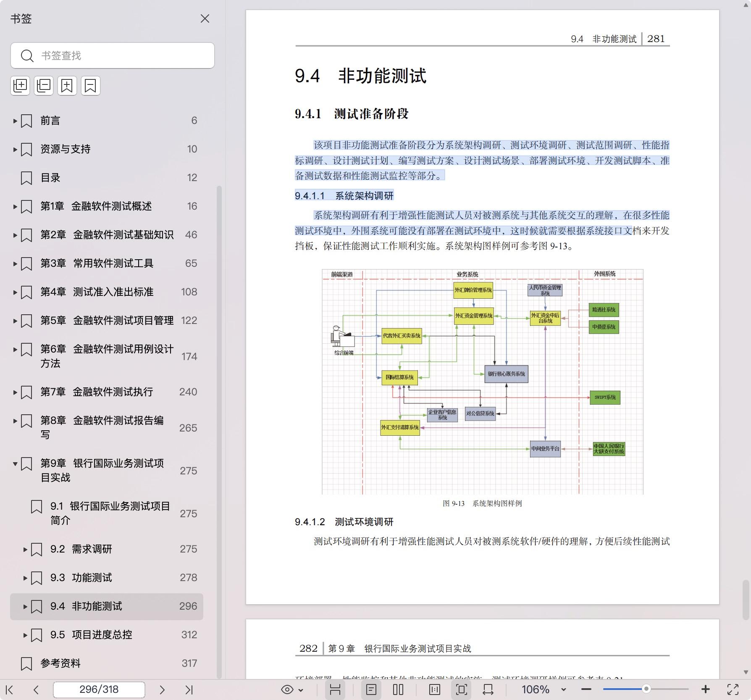Go to the next page
The height and width of the screenshot is (700, 751).
pos(162,689)
